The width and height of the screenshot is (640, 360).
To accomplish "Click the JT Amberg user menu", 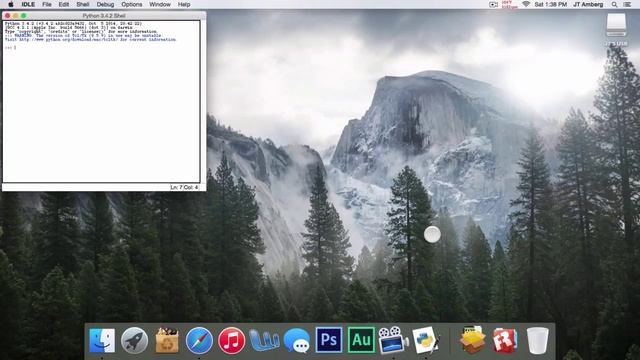I will tap(588, 4).
